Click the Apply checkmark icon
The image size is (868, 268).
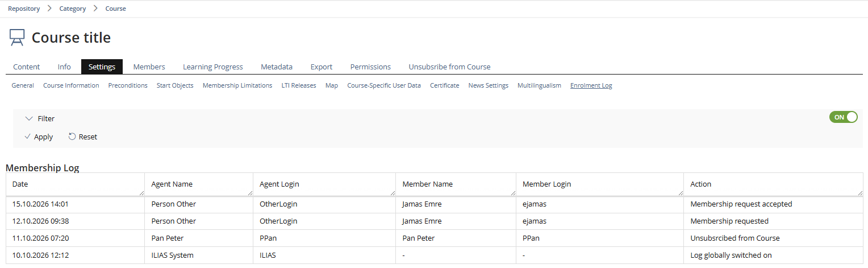[28, 137]
